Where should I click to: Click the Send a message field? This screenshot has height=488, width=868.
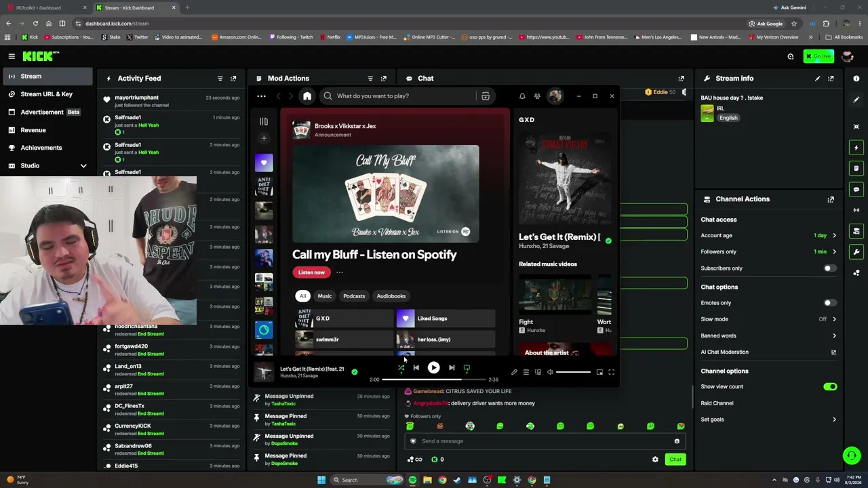click(545, 441)
